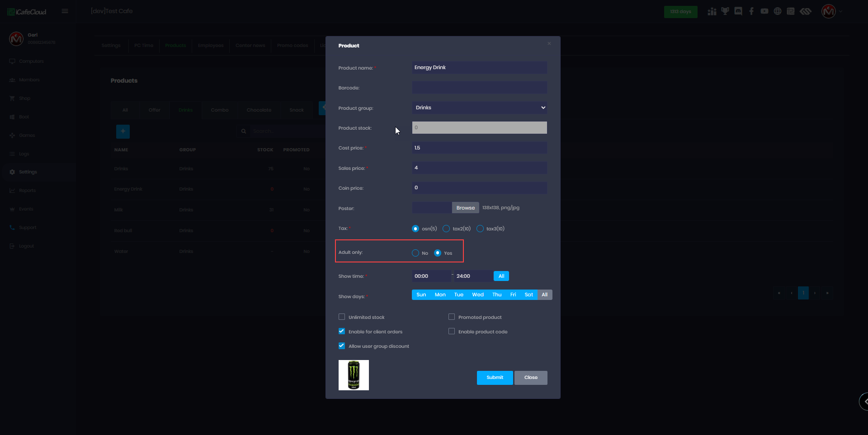Image resolution: width=868 pixels, height=435 pixels.
Task: Open the Facebook icon in the header
Action: pos(751,11)
